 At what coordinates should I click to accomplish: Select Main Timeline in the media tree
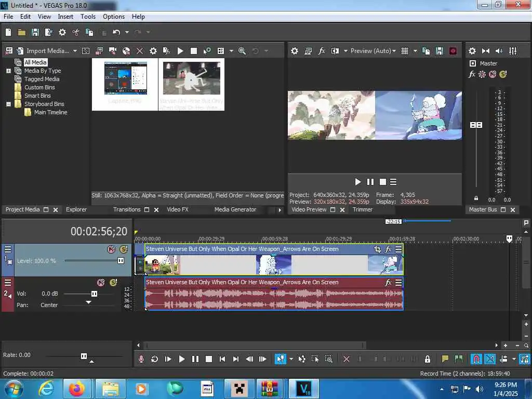click(50, 112)
